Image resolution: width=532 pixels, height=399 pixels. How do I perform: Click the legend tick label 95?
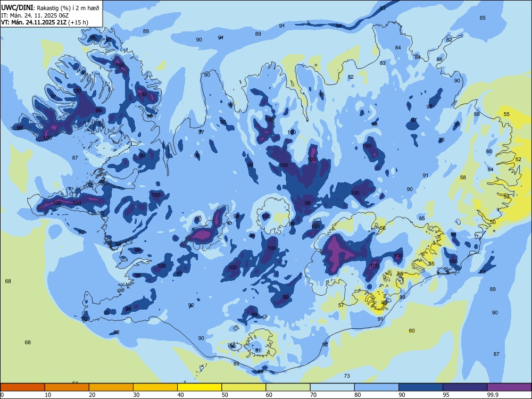[446, 395]
